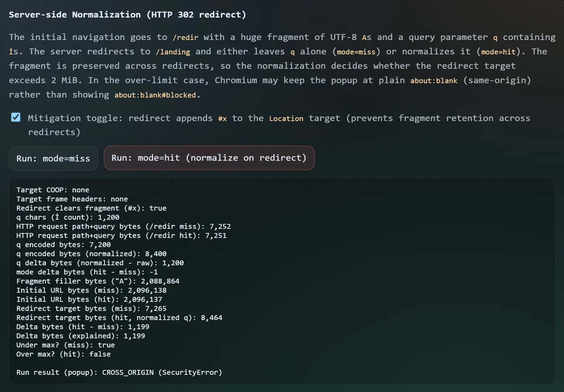Click the 'mode=hit' inline code in the description
The width and height of the screenshot is (564, 392).
498,52
